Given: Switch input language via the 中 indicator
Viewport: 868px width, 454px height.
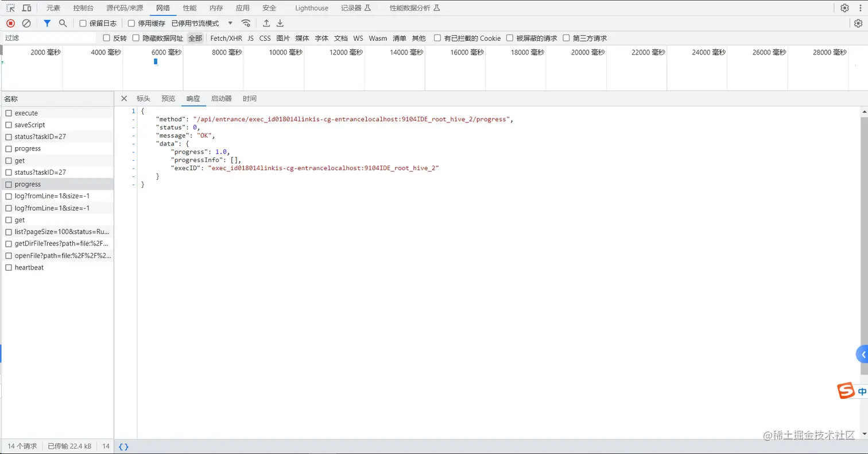Looking at the screenshot, I should [862, 391].
